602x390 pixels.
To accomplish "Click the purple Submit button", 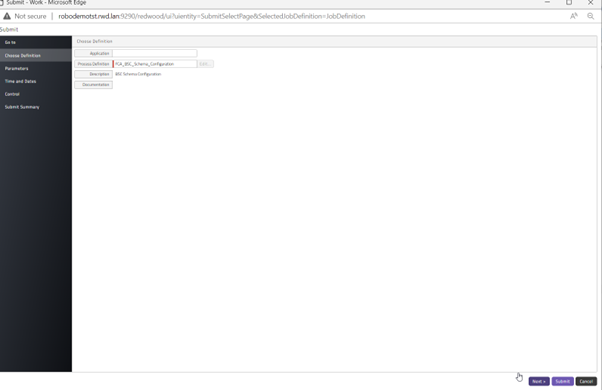I will 562,381.
